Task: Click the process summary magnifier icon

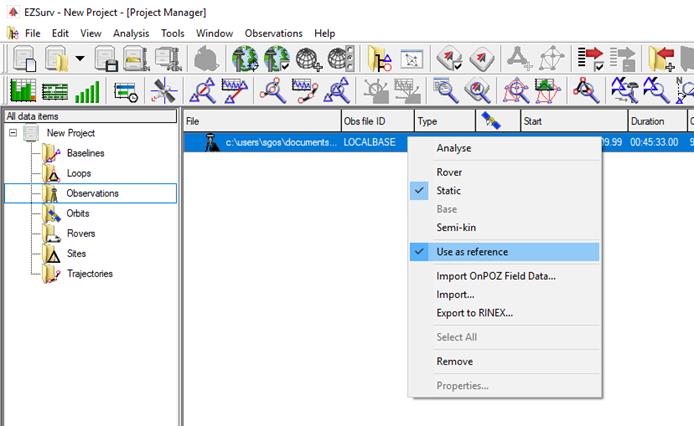Action: (x=445, y=91)
